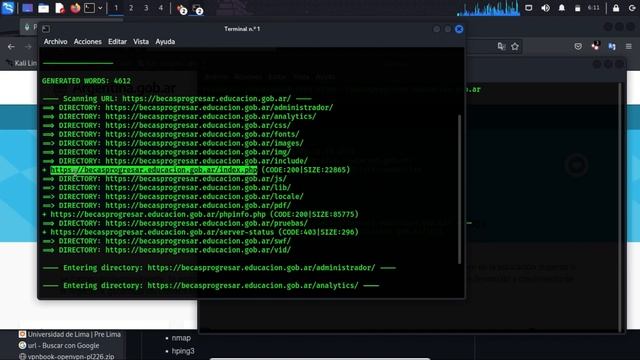Viewport: 640px width, 360px height.
Task: Click Firefox back arrow button
Action: pos(11,47)
